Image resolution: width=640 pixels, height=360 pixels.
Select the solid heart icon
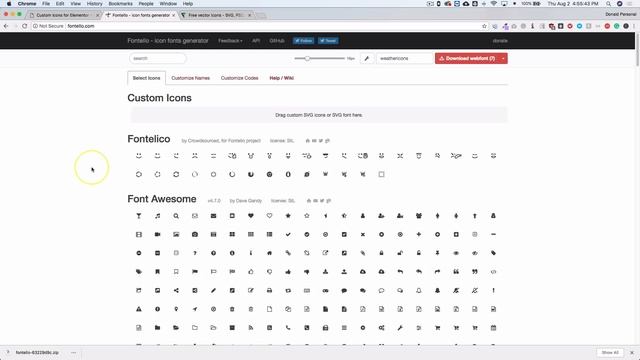tap(251, 216)
